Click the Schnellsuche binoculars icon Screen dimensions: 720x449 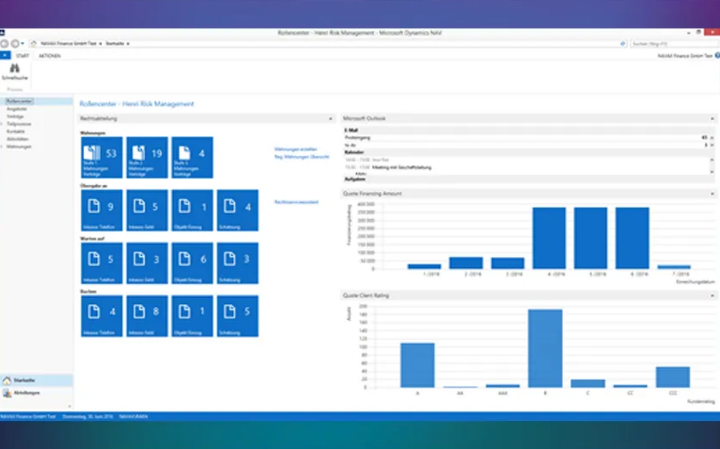click(x=15, y=68)
